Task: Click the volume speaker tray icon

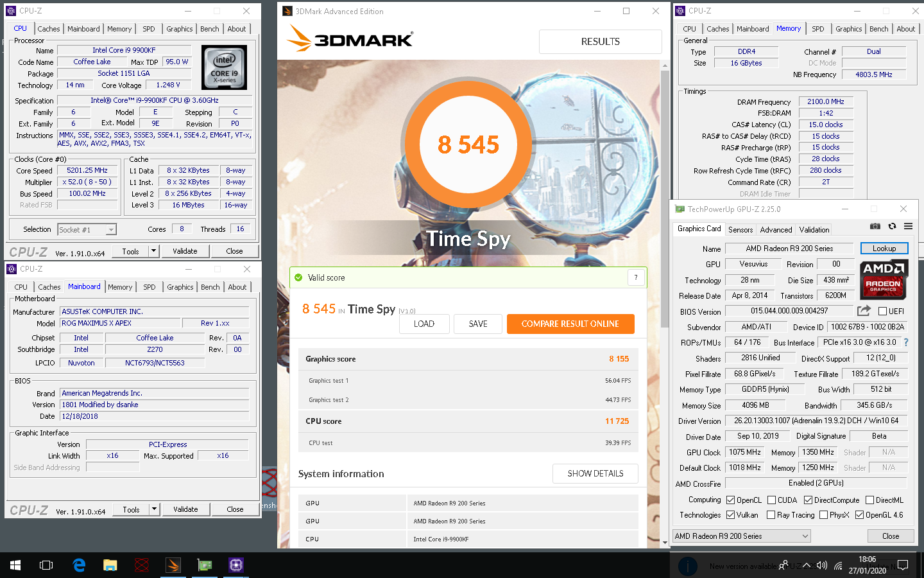Action: pos(822,566)
